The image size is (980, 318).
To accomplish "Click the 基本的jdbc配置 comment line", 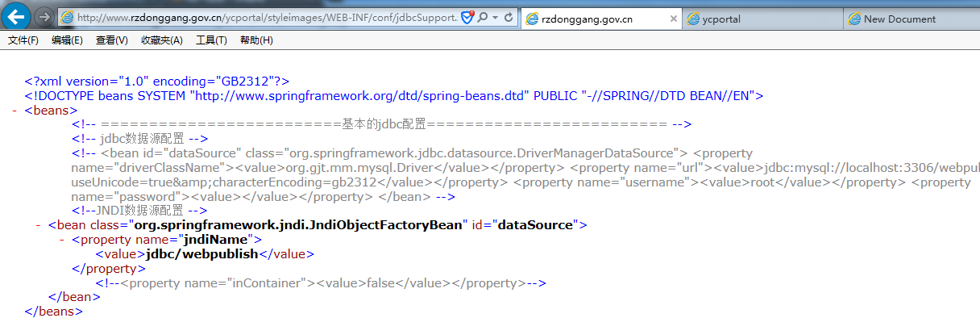I will [x=382, y=124].
